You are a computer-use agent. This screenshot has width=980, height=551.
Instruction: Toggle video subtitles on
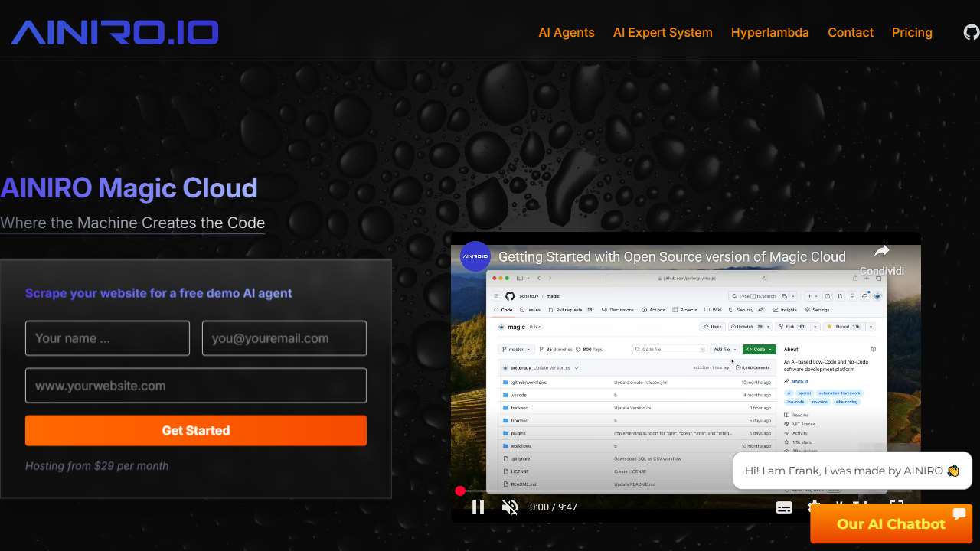(784, 507)
